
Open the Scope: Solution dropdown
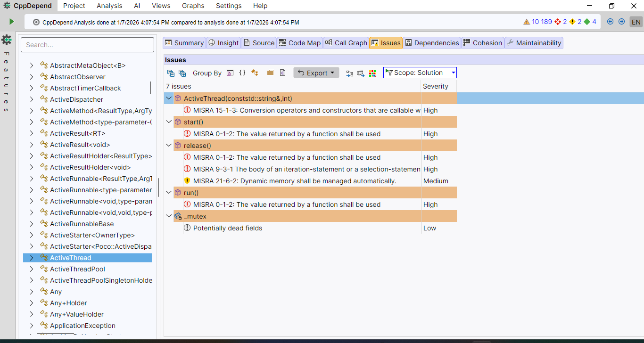pos(420,73)
